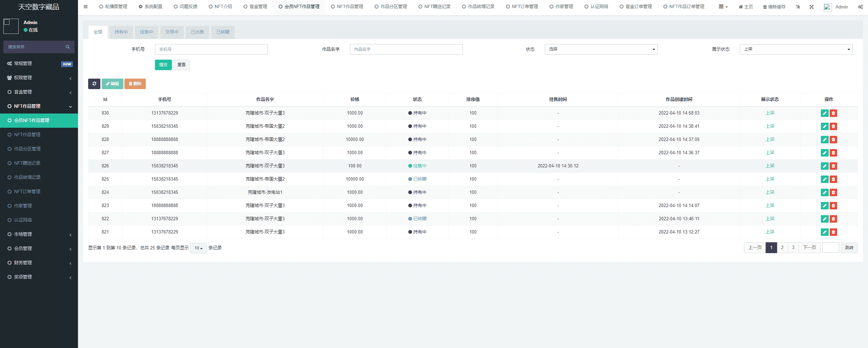Toggle sidebar with hamburger menu icon
This screenshot has width=868, height=348.
[x=85, y=6]
